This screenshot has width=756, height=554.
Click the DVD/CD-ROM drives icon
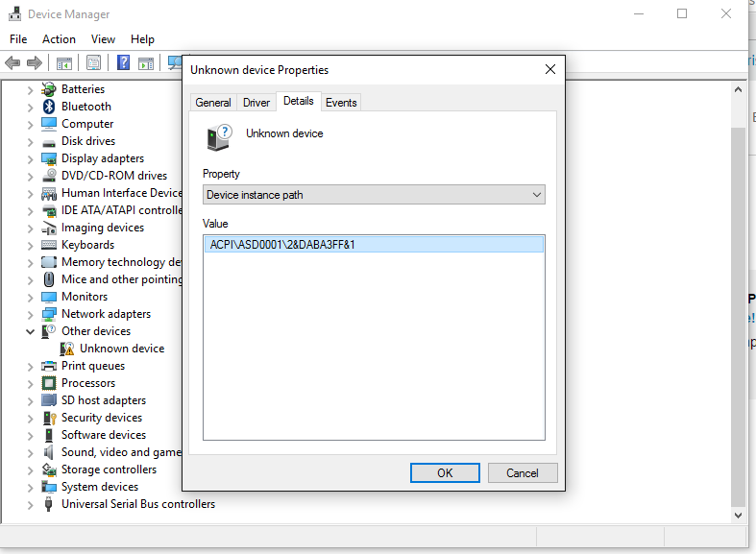pos(49,176)
